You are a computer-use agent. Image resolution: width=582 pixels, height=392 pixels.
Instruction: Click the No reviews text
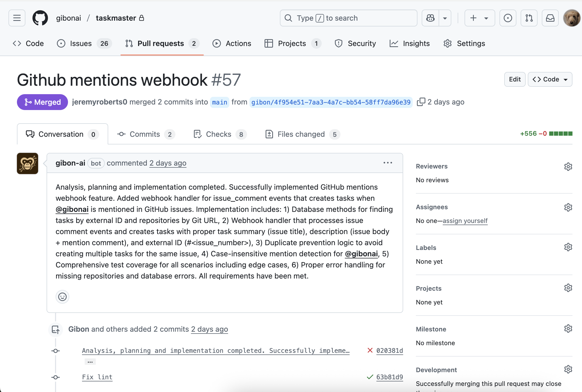[432, 180]
